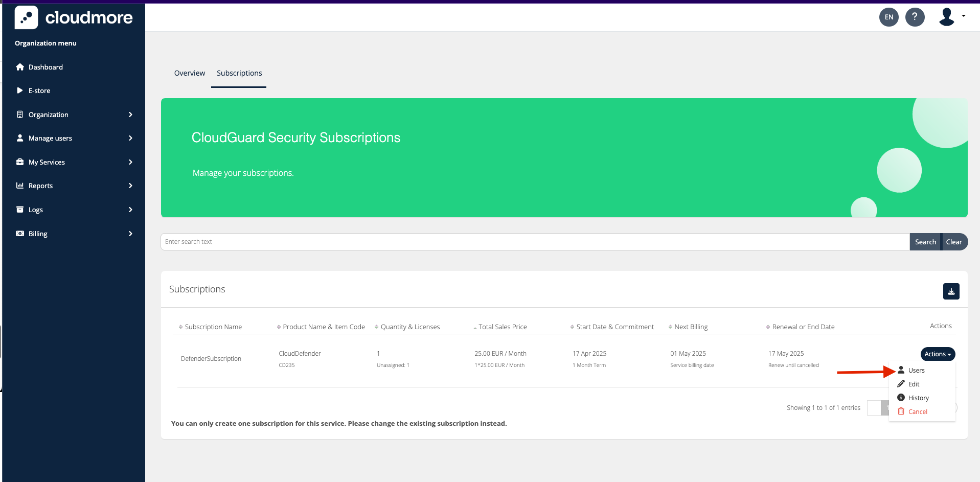Select the Manage users person icon
The width and height of the screenshot is (980, 482).
pyautogui.click(x=19, y=137)
